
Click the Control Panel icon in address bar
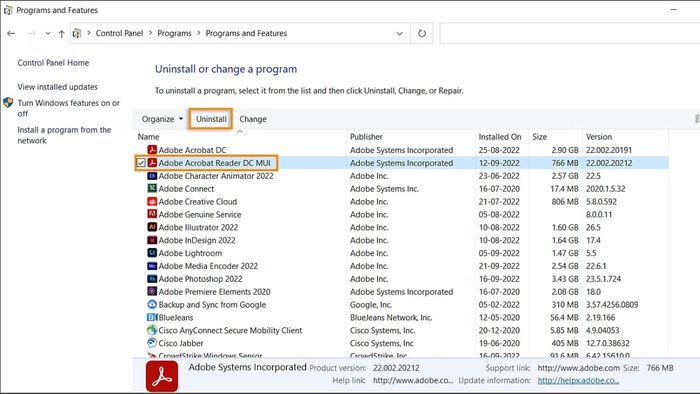[x=77, y=33]
